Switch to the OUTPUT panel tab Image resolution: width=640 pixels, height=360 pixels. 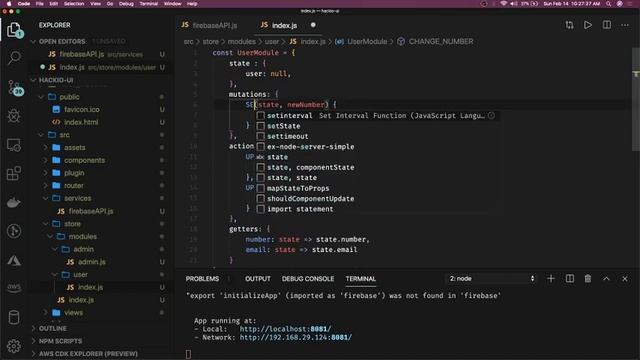coord(258,279)
